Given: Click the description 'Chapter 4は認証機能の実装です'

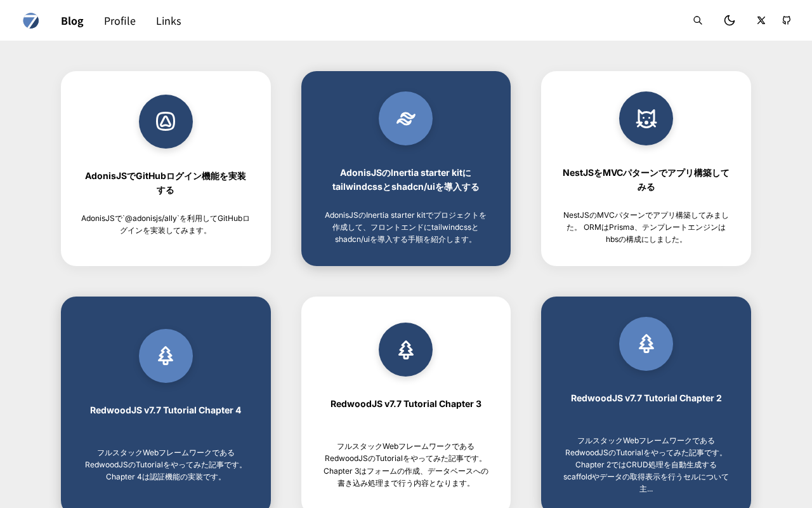Looking at the screenshot, I should [x=166, y=465].
